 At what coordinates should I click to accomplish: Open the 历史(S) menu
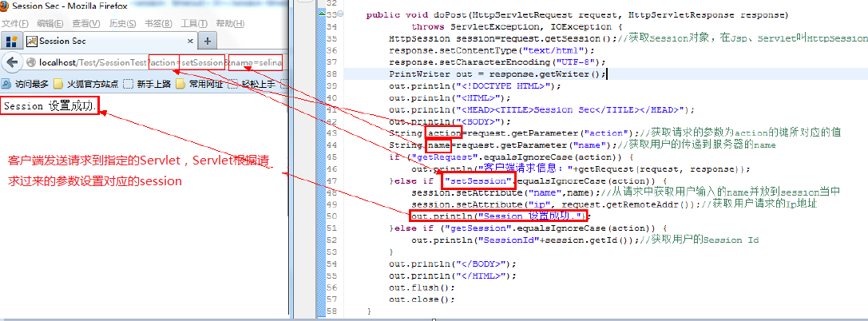(122, 24)
